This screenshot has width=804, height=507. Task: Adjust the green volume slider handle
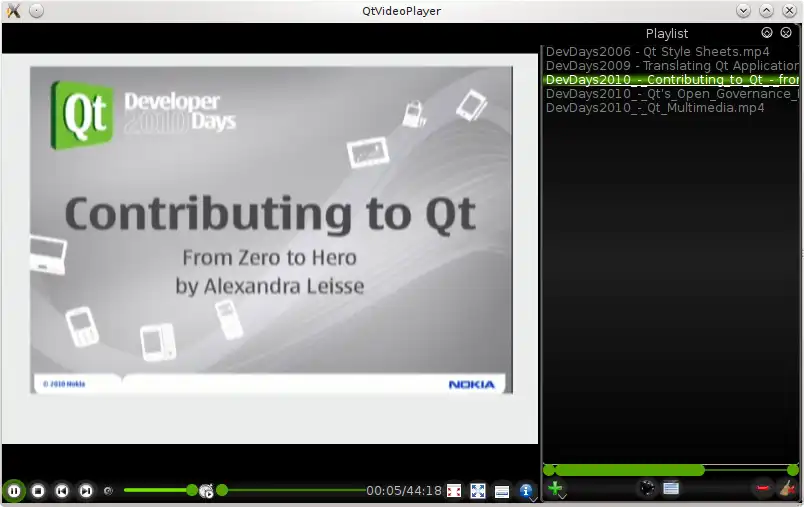pyautogui.click(x=192, y=490)
